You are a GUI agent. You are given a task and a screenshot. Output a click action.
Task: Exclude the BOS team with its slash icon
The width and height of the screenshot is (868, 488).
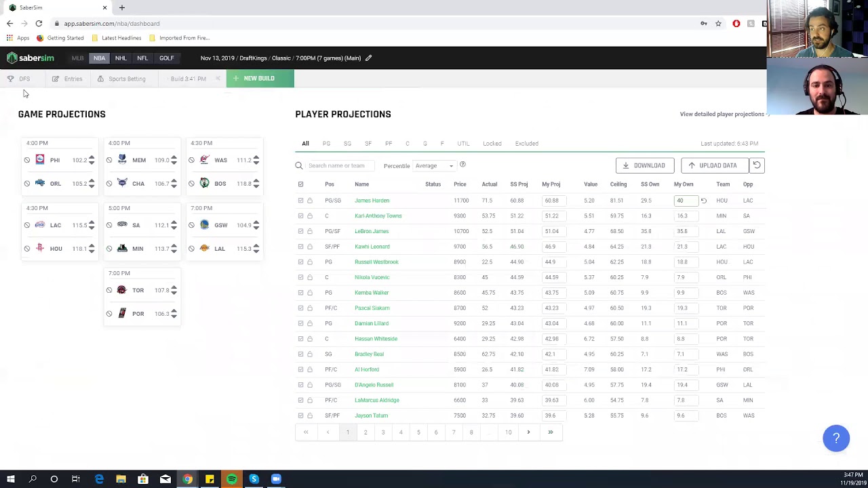(191, 184)
